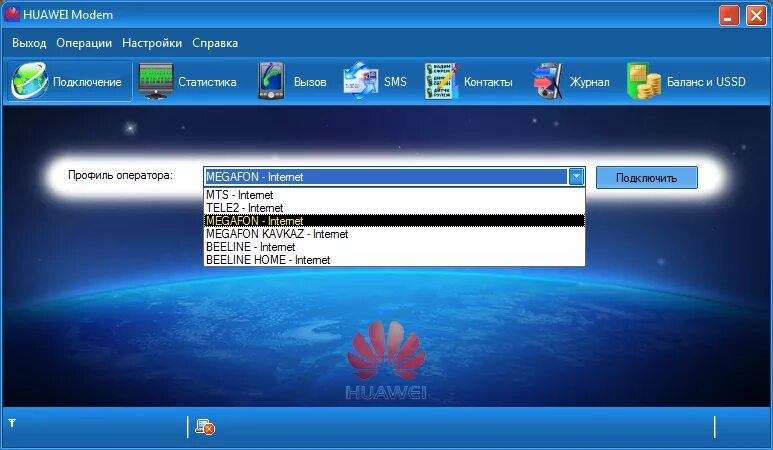Open the SMS envelope icon
The width and height of the screenshot is (773, 450).
(361, 81)
